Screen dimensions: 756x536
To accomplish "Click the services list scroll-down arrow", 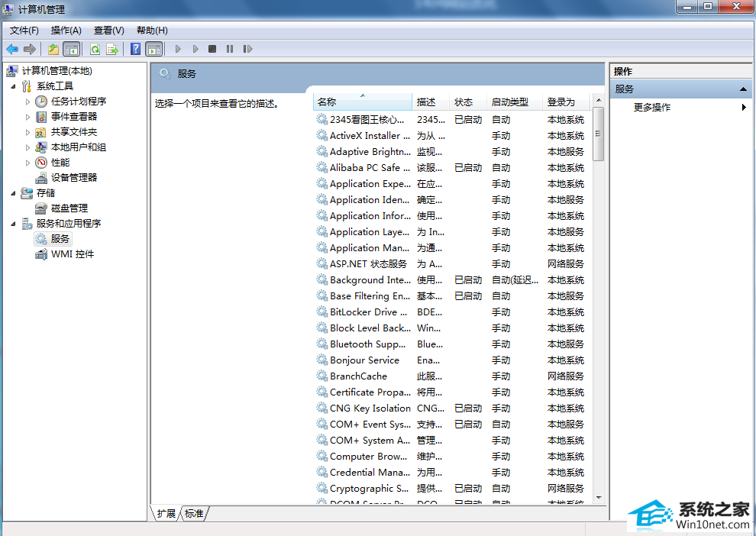I will pyautogui.click(x=599, y=497).
